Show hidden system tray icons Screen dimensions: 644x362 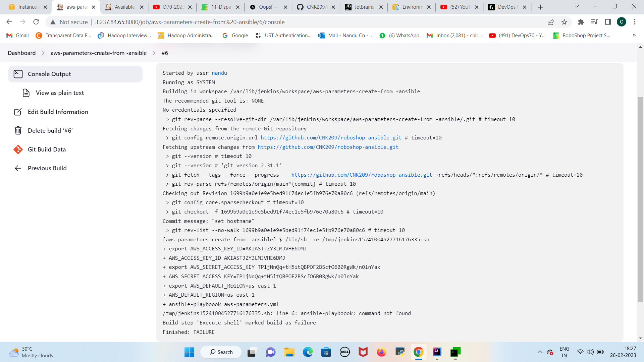540,352
